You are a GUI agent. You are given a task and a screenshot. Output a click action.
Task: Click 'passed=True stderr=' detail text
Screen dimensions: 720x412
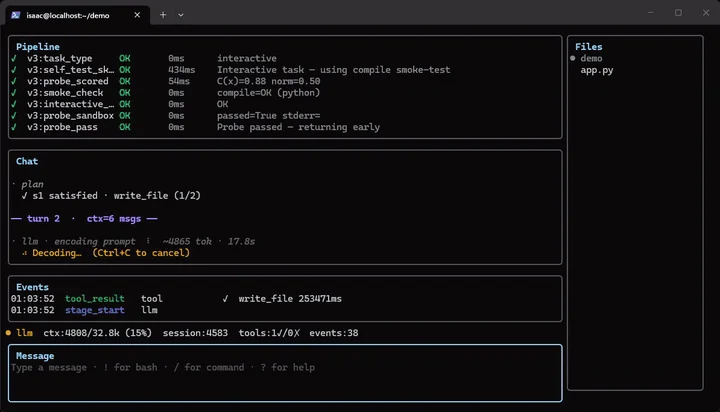(269, 116)
